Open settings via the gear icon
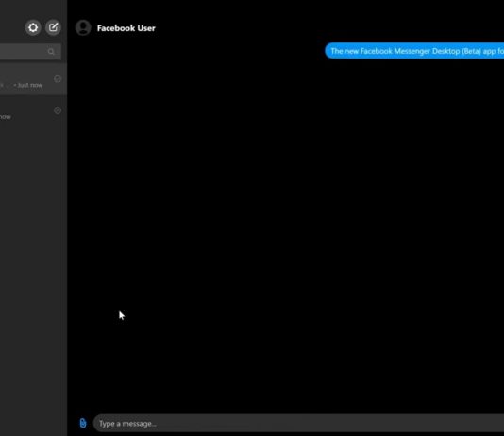 (33, 27)
